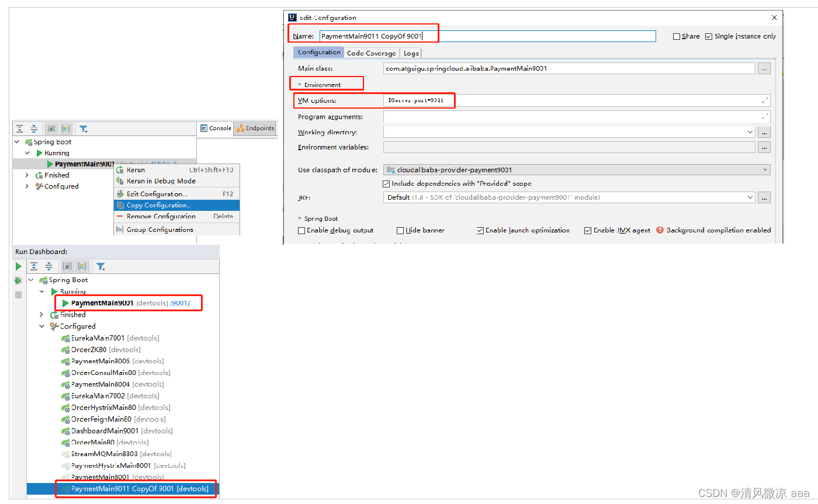Click green arrow icon of PaymentMain9001 :9001/ row
Image resolution: width=818 pixels, height=504 pixels.
pyautogui.click(x=65, y=303)
